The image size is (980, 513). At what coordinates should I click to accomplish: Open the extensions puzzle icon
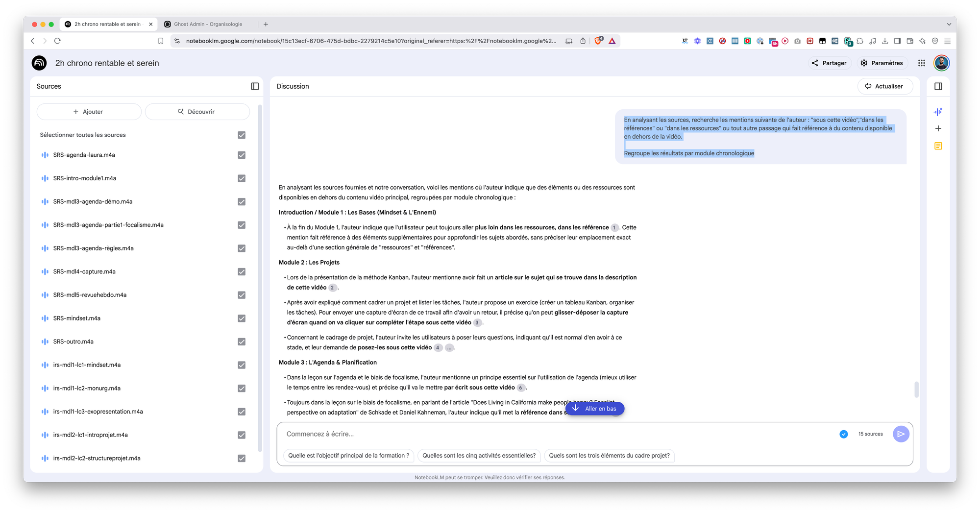pos(860,41)
